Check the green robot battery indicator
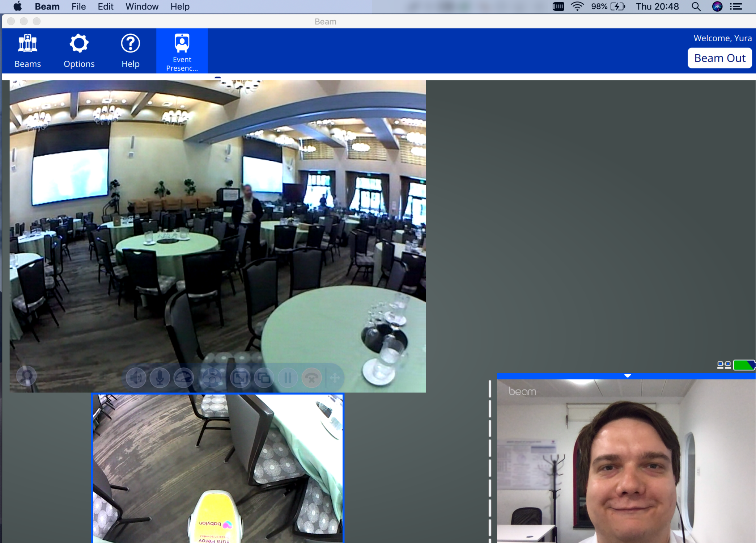Screen dimensions: 756x543 click(744, 365)
